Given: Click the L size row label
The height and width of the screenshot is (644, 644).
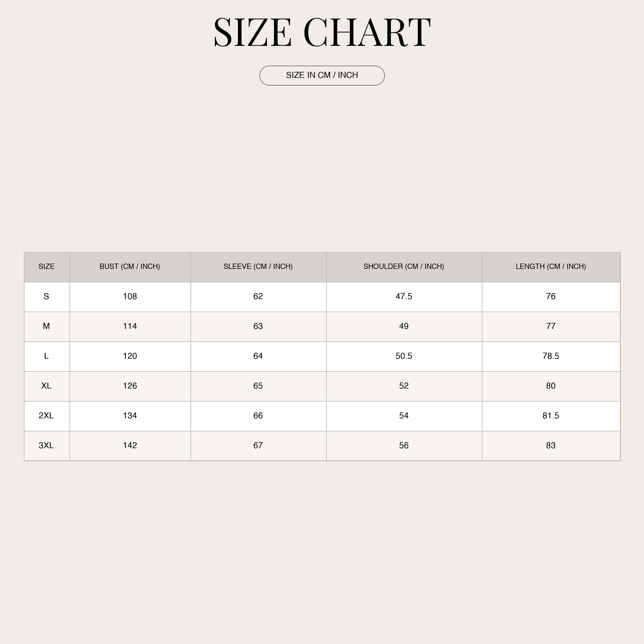Looking at the screenshot, I should tap(46, 356).
